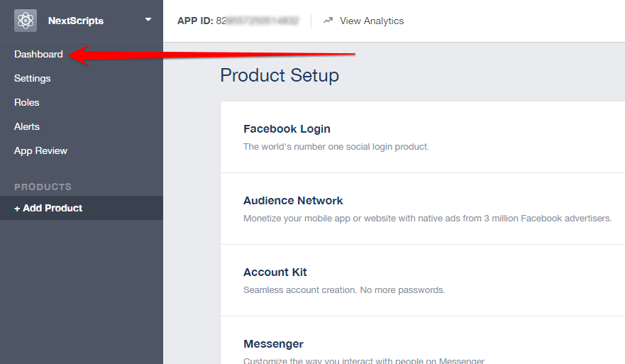Select the Messenger product heading
625x364 pixels.
(x=273, y=343)
